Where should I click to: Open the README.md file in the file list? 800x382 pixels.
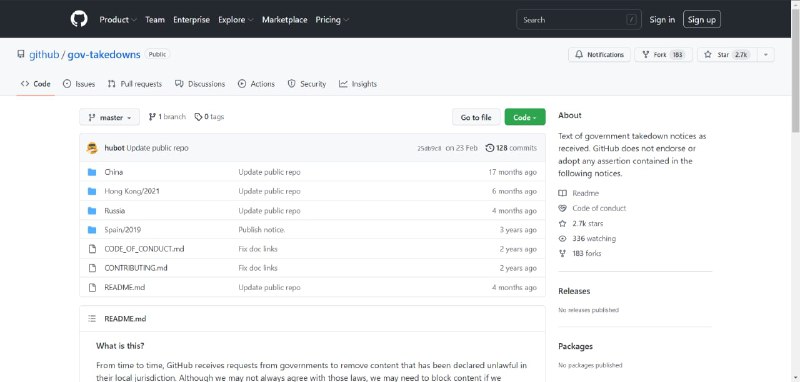(124, 288)
